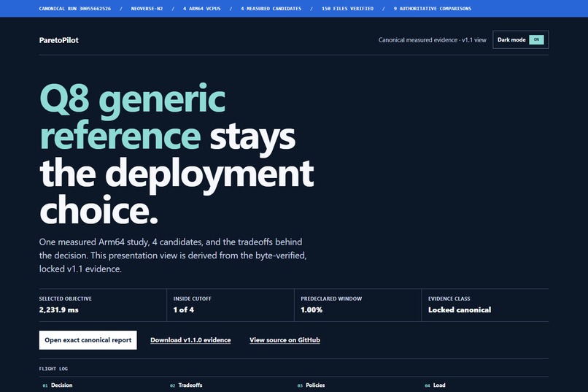Jump to 03 Policies section
Screen dimensions: 588x392
[311, 385]
